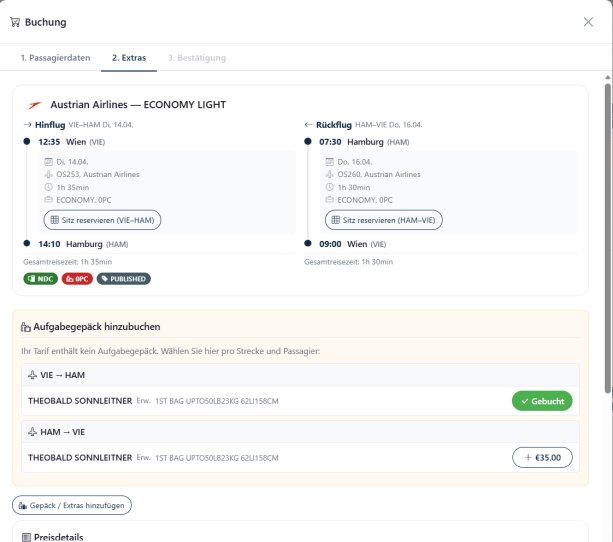
Task: Click the plane icon beside VIE → HAM
Action: 35,374
